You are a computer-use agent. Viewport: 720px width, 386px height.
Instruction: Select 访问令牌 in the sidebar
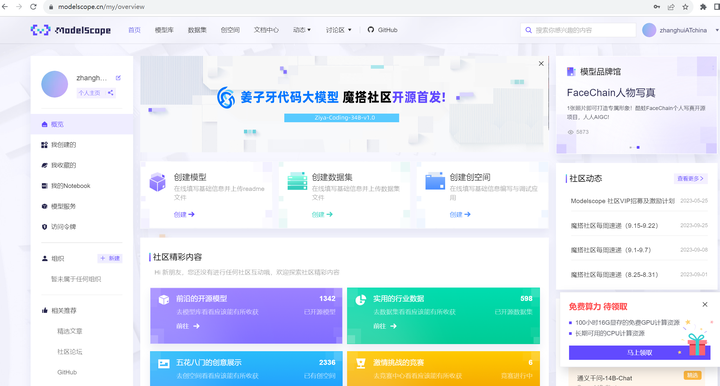pos(82,227)
